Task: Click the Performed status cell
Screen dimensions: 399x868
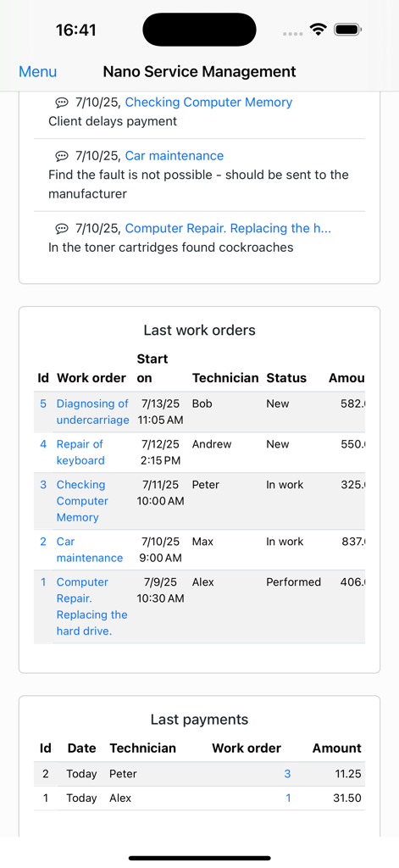Action: pyautogui.click(x=293, y=581)
